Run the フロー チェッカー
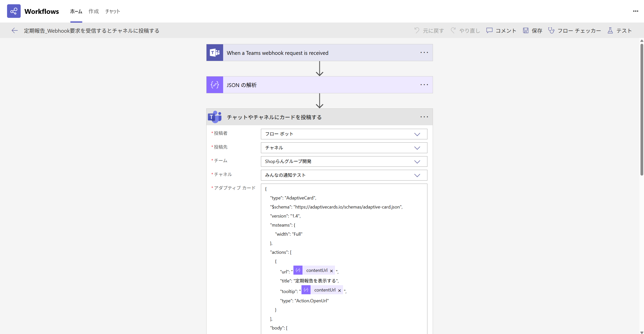Viewport: 644px width, 334px height. (574, 30)
